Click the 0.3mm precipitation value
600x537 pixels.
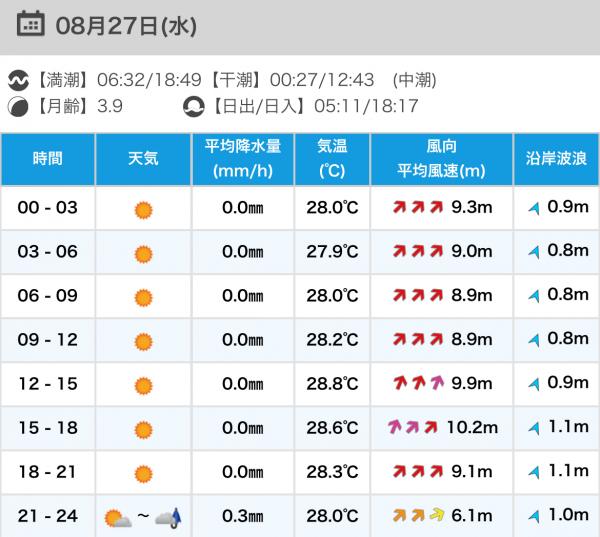tap(243, 516)
